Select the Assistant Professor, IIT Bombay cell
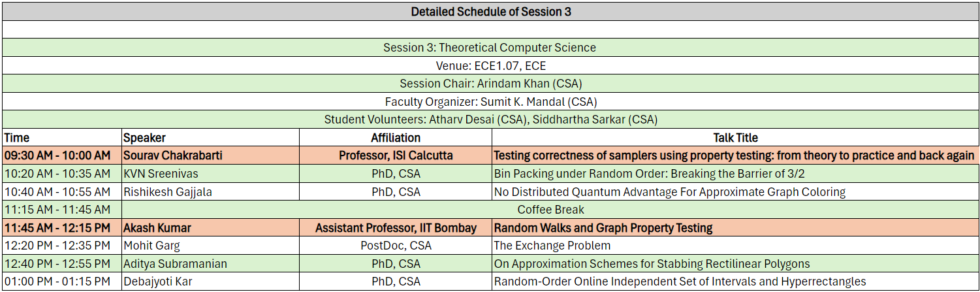Image resolution: width=980 pixels, height=292 pixels. 396,228
